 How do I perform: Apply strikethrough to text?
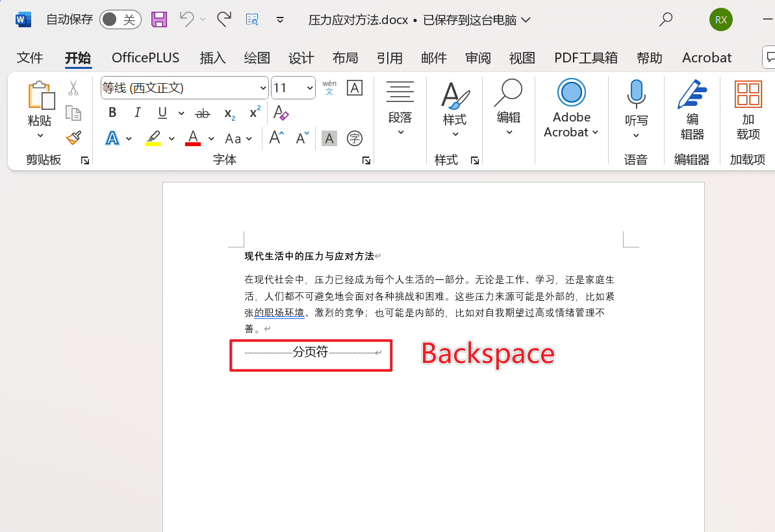point(202,113)
